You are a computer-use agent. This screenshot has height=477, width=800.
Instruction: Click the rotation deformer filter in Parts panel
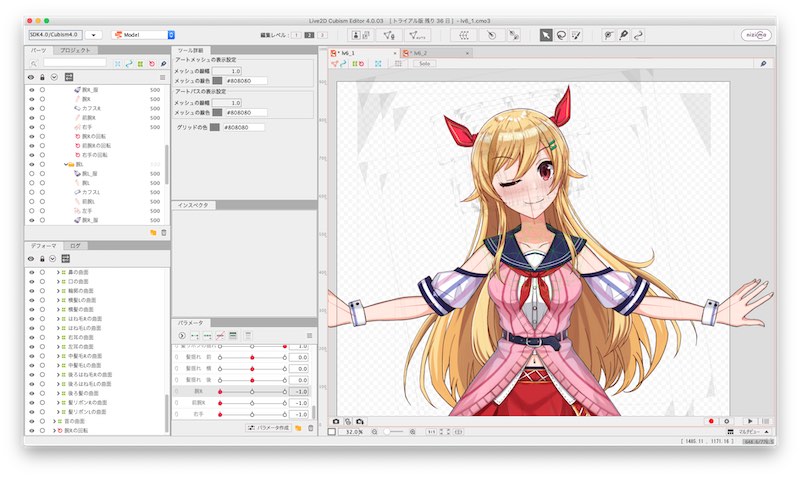(152, 64)
